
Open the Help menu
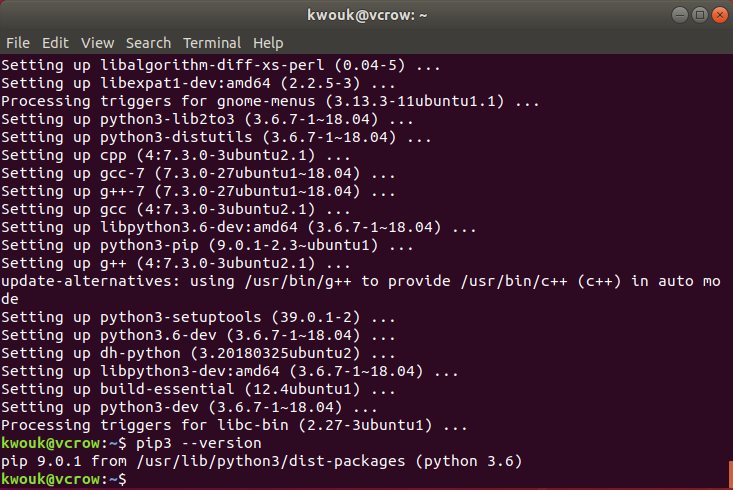[x=268, y=43]
